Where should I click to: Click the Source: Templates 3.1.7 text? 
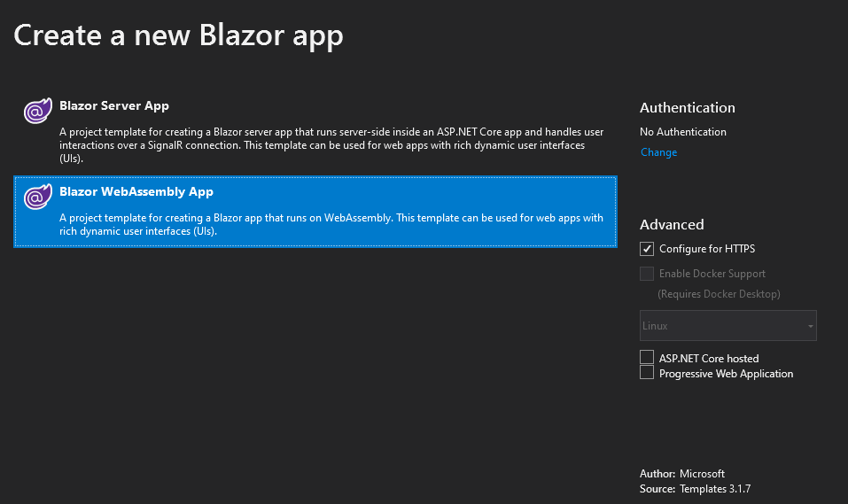click(x=695, y=489)
